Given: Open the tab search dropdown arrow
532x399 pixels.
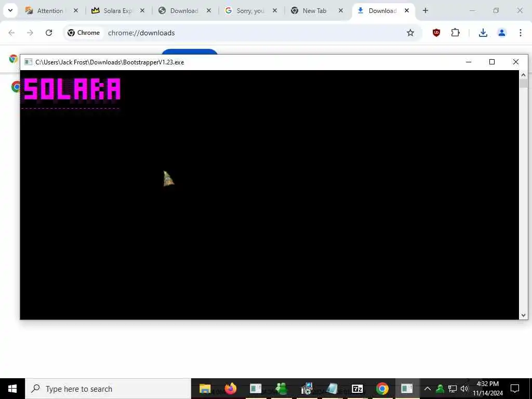Looking at the screenshot, I should pos(10,10).
